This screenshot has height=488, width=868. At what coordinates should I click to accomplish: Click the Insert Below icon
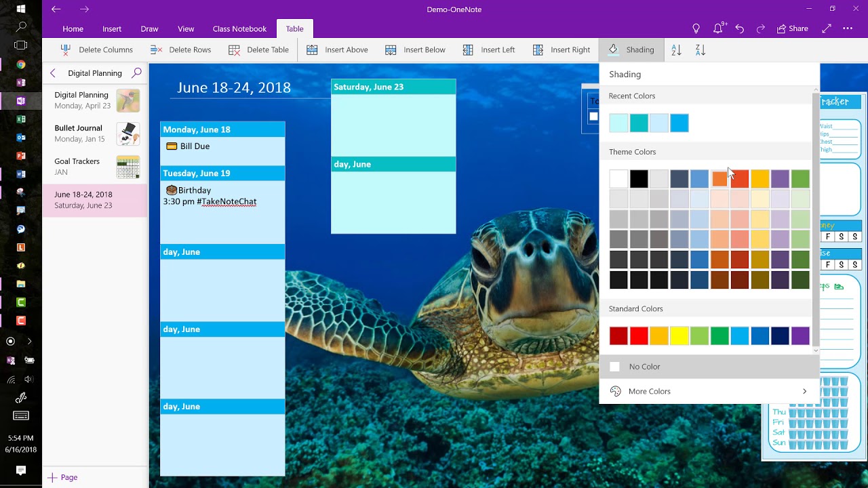[391, 49]
